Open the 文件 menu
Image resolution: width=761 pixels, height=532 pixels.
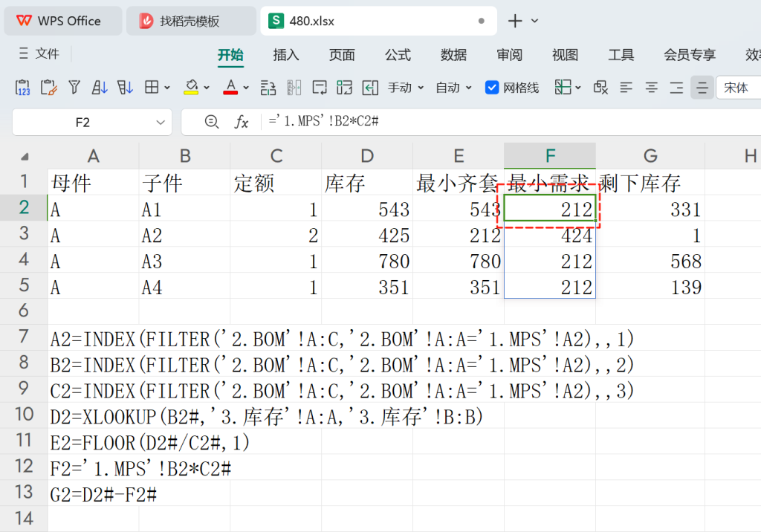tap(47, 53)
